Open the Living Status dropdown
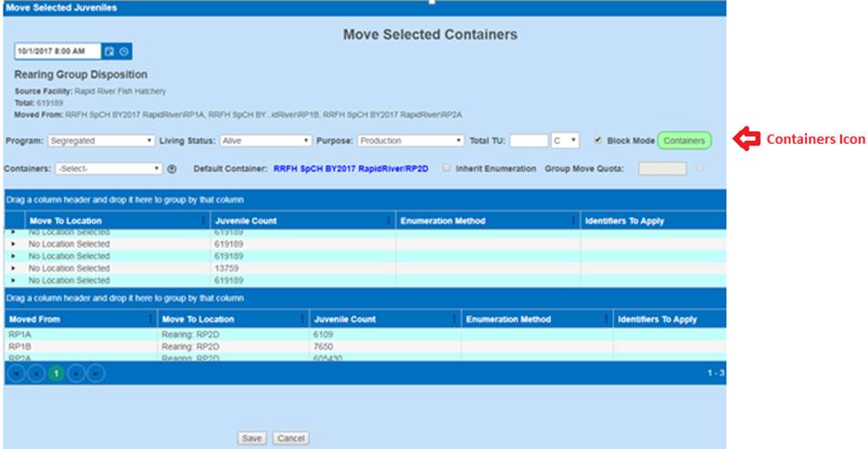This screenshot has width=868, height=449. point(265,141)
